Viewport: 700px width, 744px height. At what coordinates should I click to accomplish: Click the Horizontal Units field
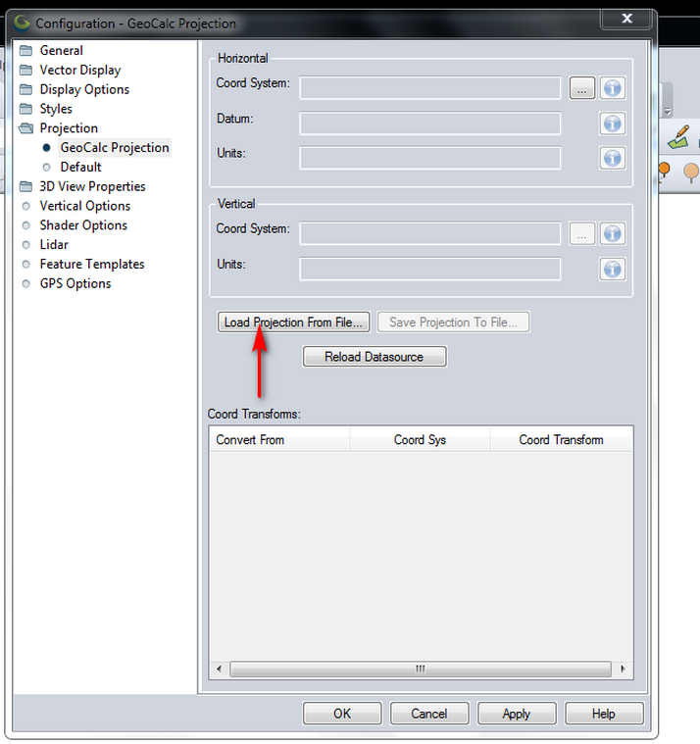430,158
